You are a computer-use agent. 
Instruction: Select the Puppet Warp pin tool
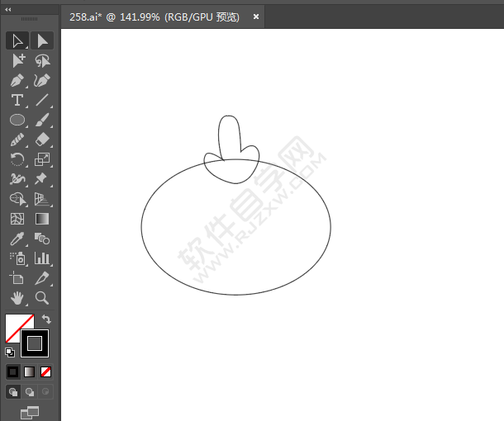(42, 179)
